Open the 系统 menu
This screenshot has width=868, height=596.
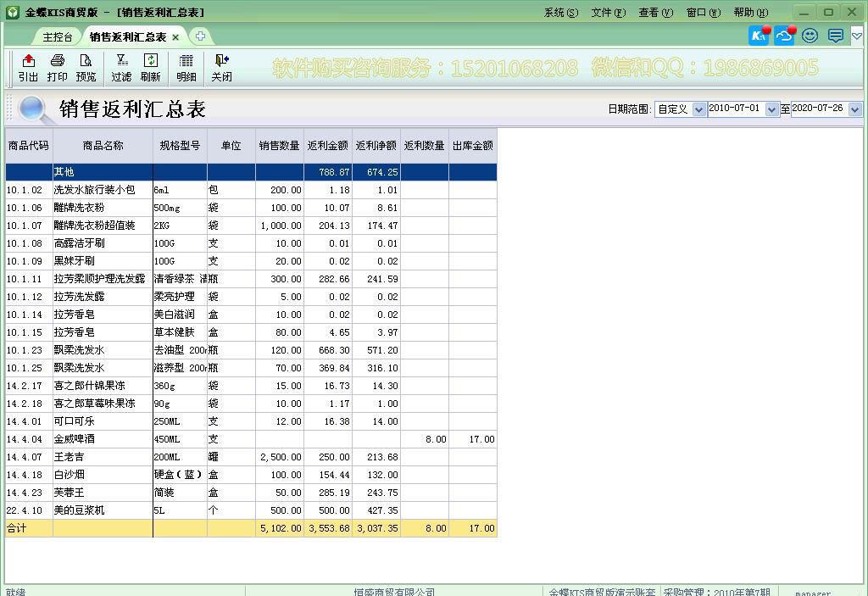(559, 12)
